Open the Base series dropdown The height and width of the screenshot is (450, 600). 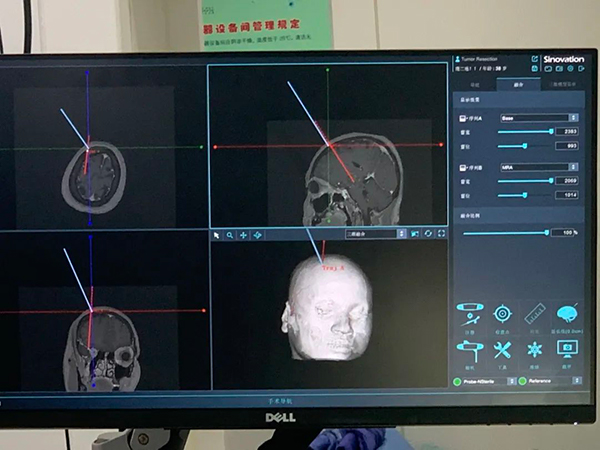[x=539, y=118]
